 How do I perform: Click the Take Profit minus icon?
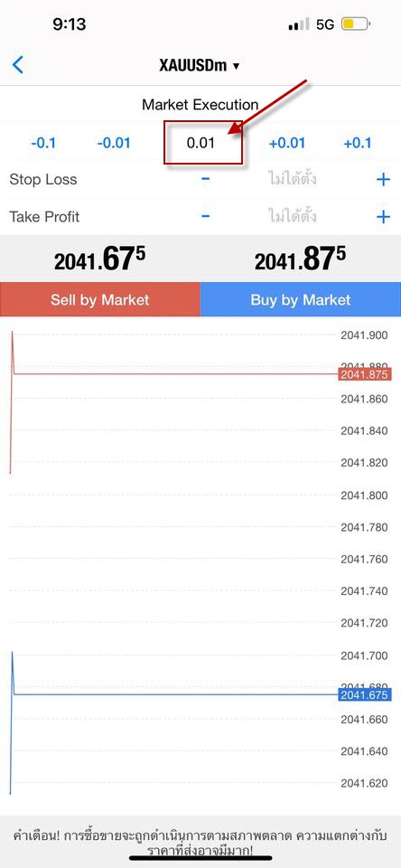[205, 216]
